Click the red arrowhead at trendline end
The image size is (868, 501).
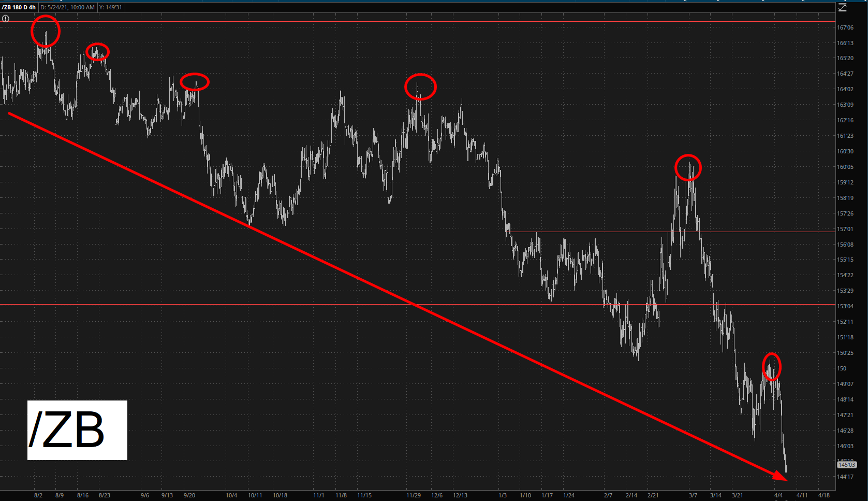click(x=780, y=477)
